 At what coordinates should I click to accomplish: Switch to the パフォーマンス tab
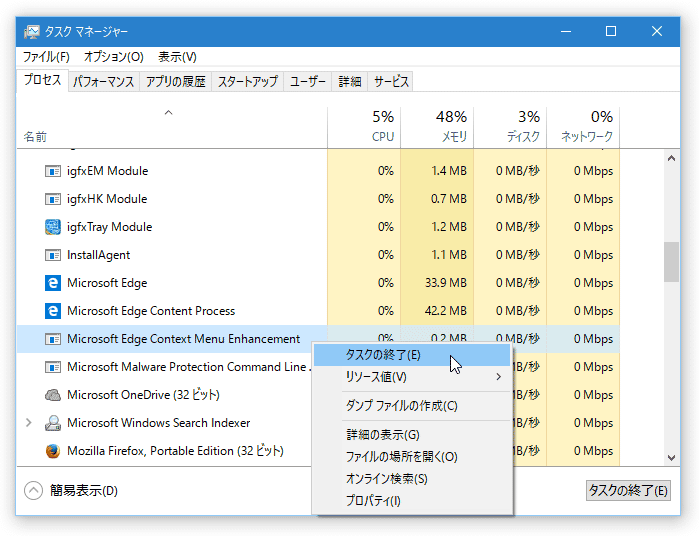(104, 82)
